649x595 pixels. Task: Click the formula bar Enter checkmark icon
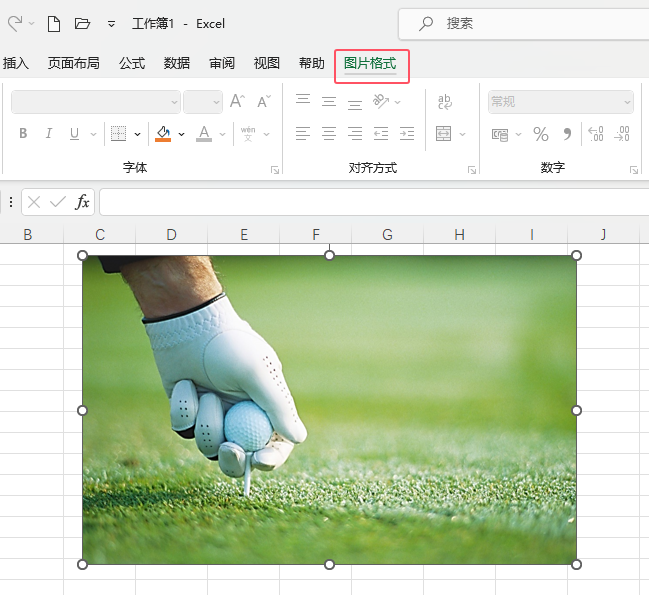point(58,202)
